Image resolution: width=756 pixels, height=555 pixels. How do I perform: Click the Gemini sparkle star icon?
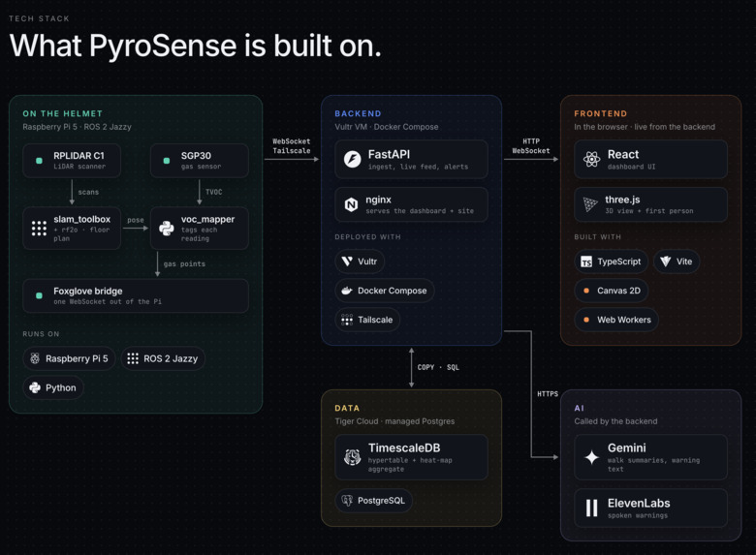(x=591, y=457)
